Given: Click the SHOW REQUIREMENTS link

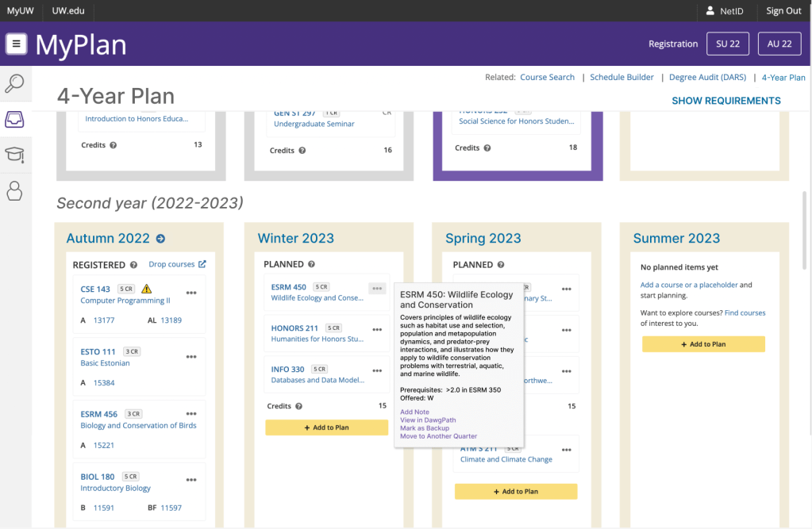Looking at the screenshot, I should coord(725,101).
